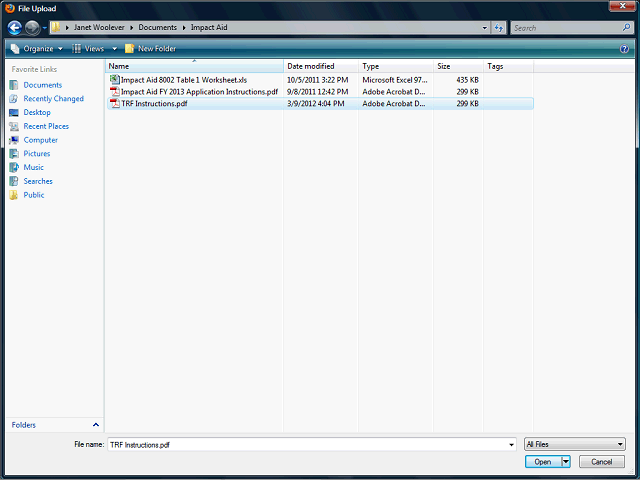Click PDF icon of Application Instructions file
The height and width of the screenshot is (480, 640).
[x=115, y=91]
